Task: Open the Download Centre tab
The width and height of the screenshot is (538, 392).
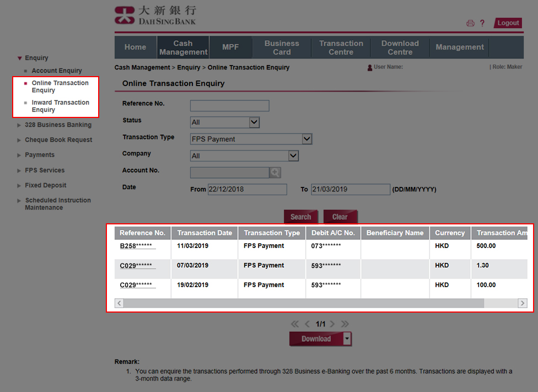Action: click(x=400, y=47)
